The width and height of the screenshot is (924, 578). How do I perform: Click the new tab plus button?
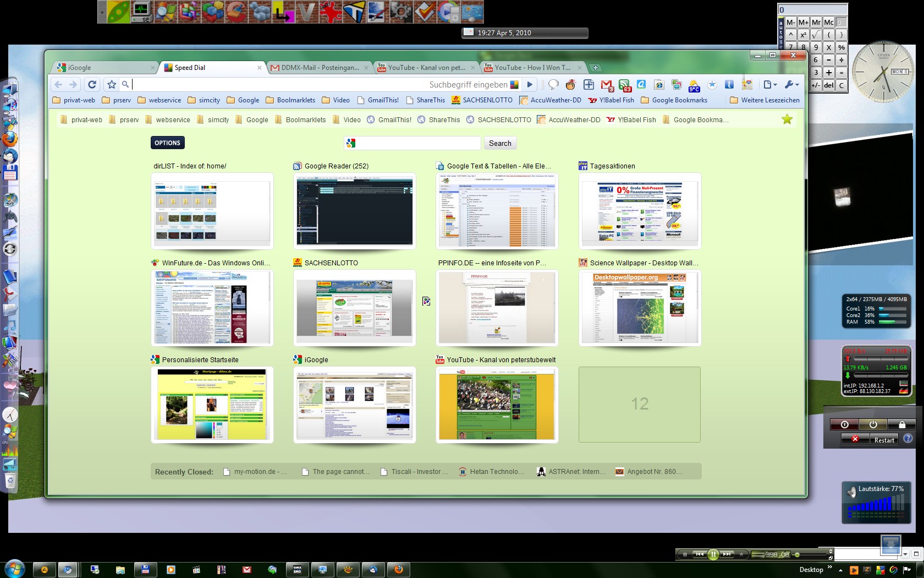point(595,68)
